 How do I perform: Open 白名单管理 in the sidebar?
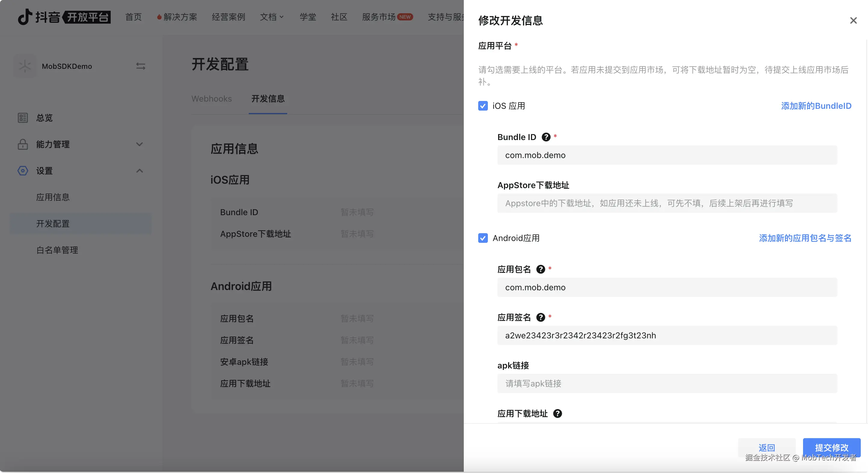57,250
